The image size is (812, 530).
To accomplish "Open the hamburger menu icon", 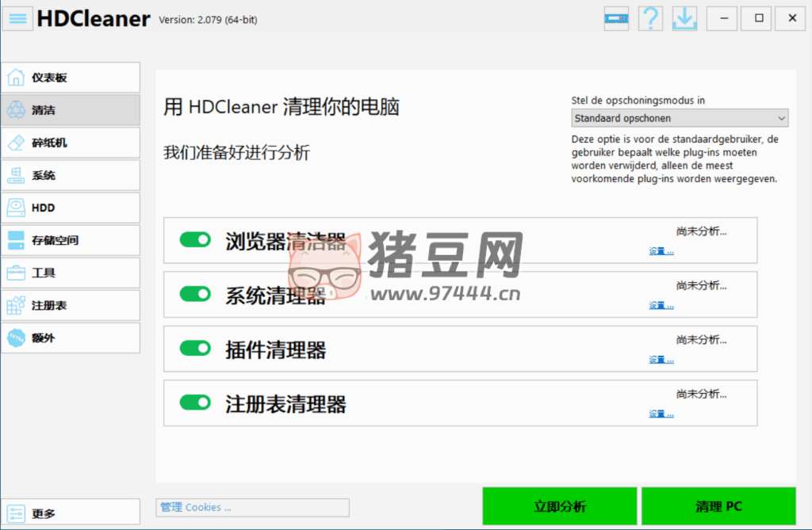I will pos(17,19).
